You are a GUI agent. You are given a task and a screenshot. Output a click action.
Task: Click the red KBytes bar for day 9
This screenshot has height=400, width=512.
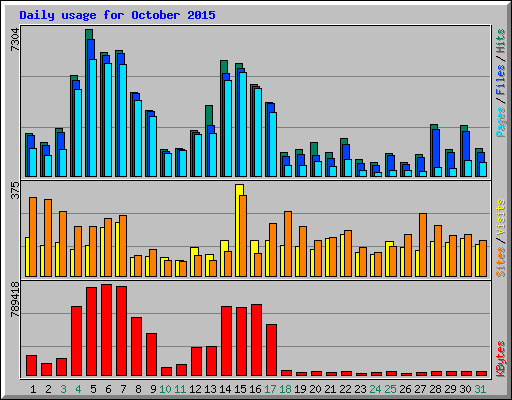click(x=151, y=354)
